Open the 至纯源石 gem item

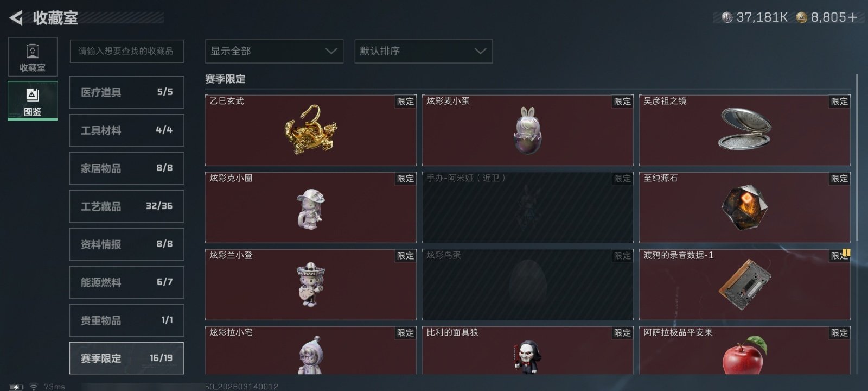click(745, 207)
